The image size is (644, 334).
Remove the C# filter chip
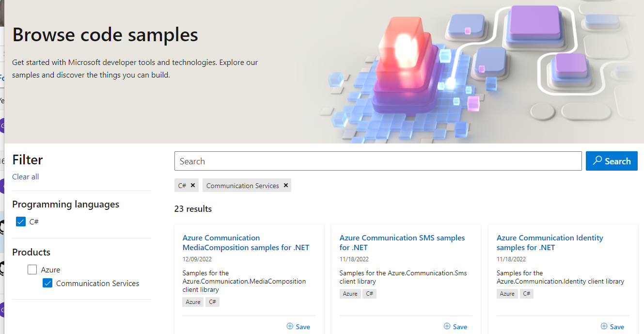point(193,185)
